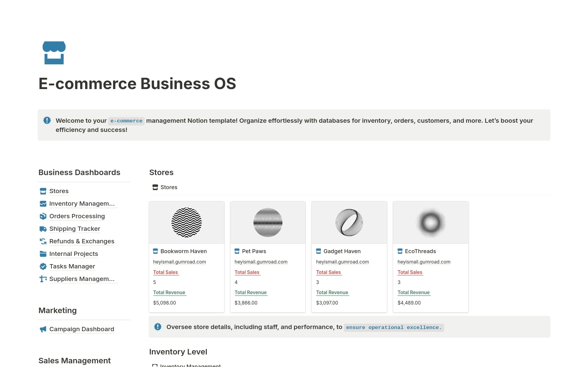Click Gadget Haven's Total Revenue link
588x367 pixels.
click(332, 292)
